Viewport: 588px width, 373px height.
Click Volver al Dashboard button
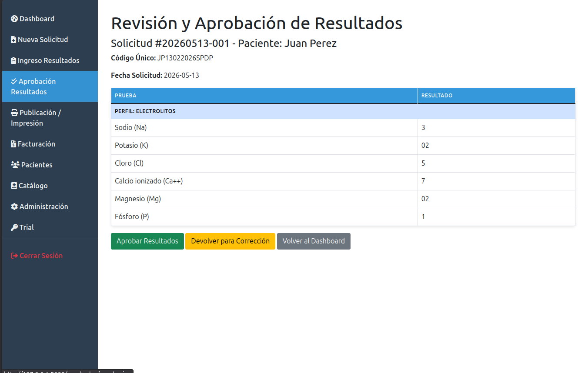click(x=314, y=241)
